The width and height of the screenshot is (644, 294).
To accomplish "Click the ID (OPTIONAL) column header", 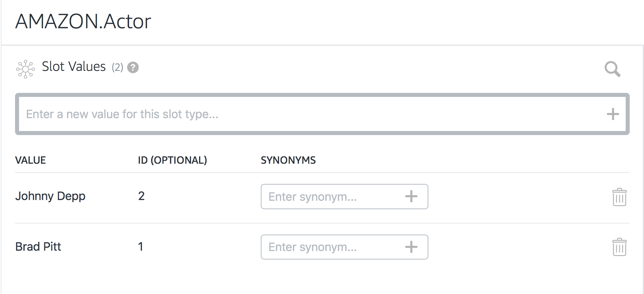I will tap(172, 160).
